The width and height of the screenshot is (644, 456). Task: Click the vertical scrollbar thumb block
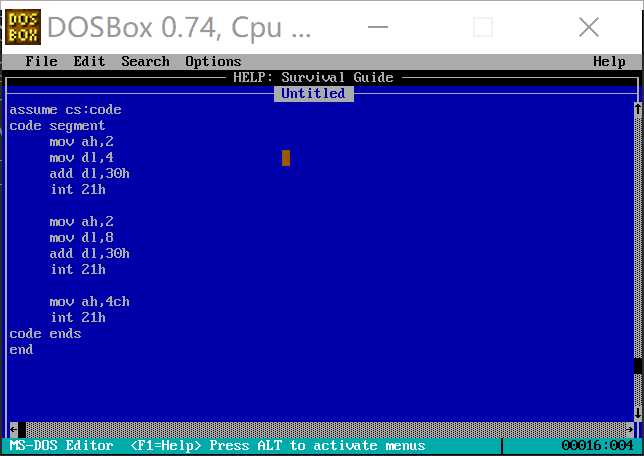pos(638,365)
